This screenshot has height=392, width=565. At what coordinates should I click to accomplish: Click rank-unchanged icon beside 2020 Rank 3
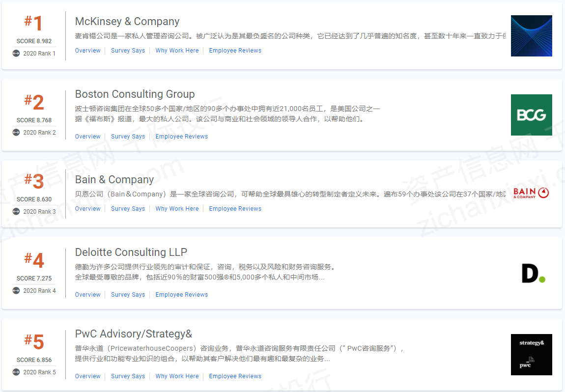[x=16, y=212]
